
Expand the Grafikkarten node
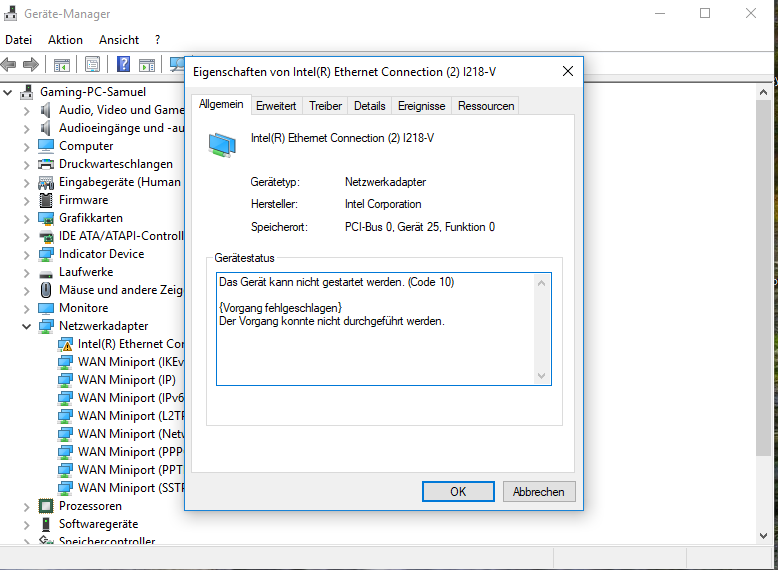(x=27, y=219)
